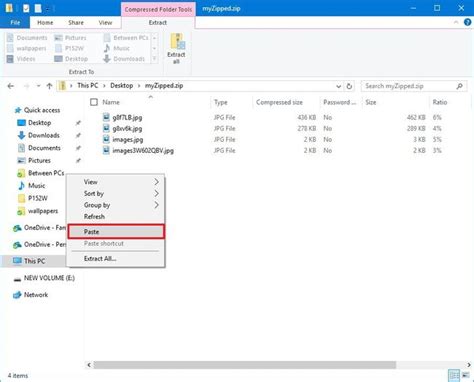Open the Desktop folder in Quick access
The image size is (474, 382).
pos(39,123)
